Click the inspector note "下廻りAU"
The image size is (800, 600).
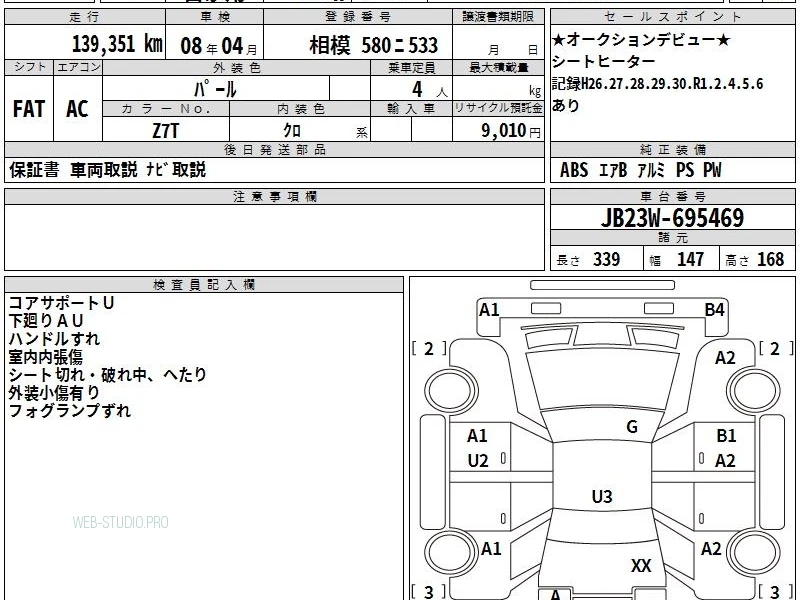coord(46,321)
